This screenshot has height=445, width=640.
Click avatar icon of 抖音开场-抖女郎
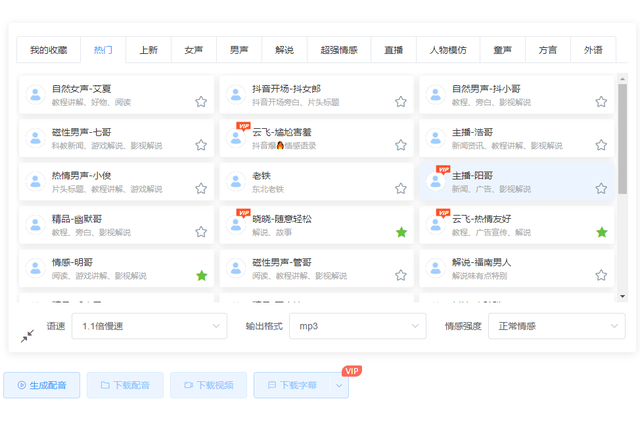click(236, 95)
